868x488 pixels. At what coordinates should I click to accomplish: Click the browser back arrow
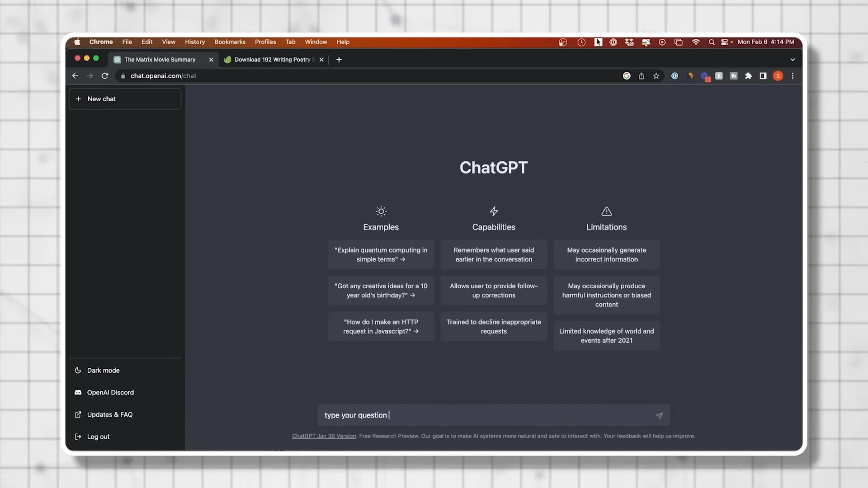pyautogui.click(x=75, y=76)
